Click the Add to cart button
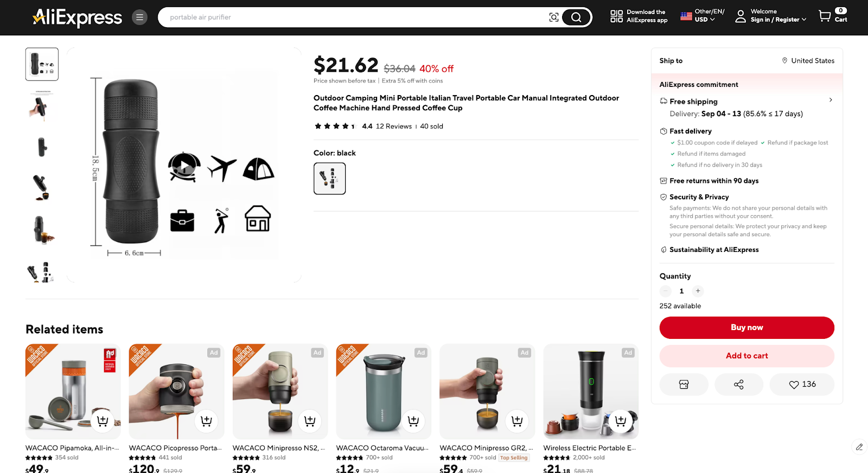Image resolution: width=868 pixels, height=473 pixels. [x=746, y=356]
